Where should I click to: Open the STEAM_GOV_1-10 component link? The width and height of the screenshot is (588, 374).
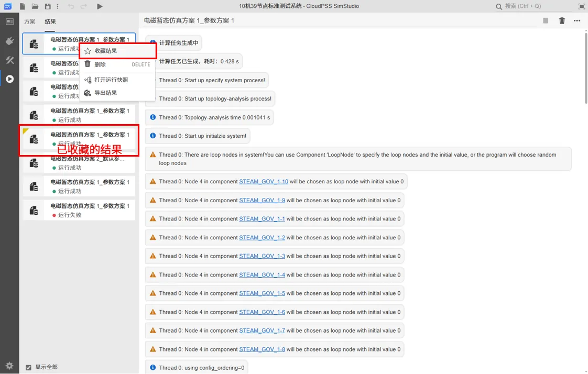coord(264,181)
